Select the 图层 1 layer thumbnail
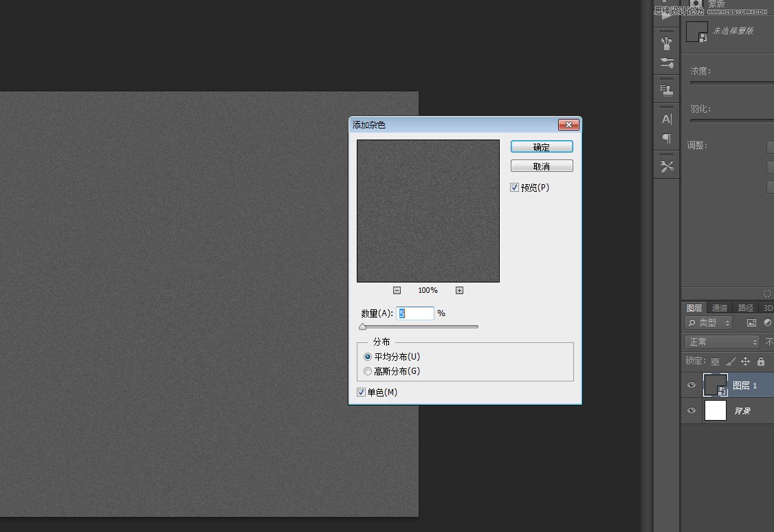Image resolution: width=774 pixels, height=532 pixels. click(x=716, y=385)
